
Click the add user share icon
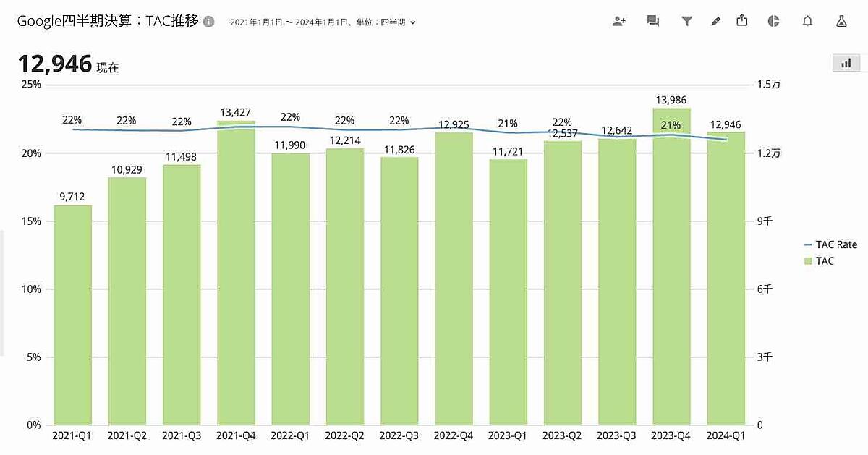coord(619,21)
